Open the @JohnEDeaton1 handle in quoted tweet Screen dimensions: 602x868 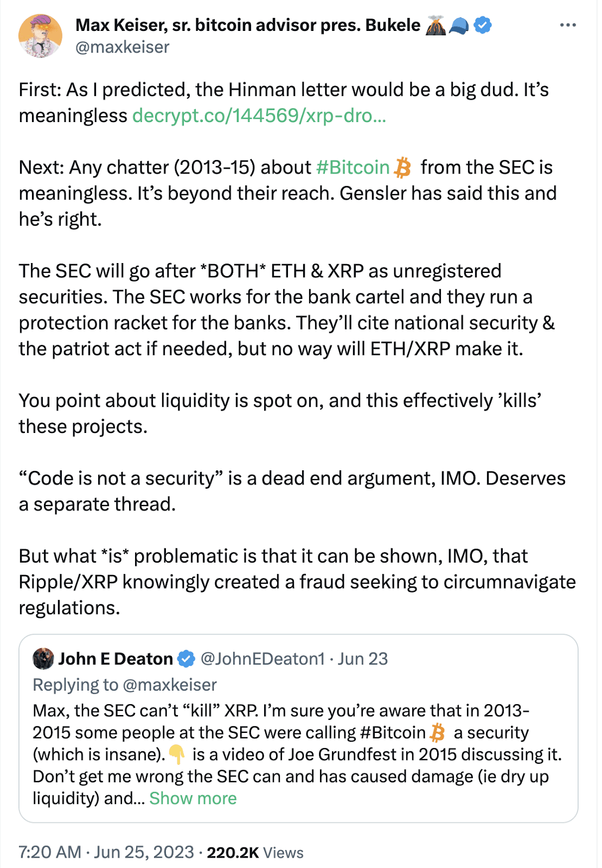262,659
